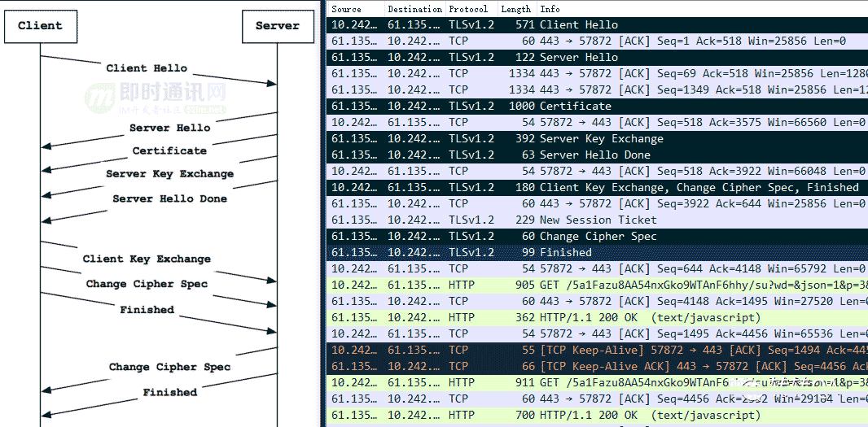Select the Client Key Exchange, Change Cipher Spec, Finished packet
Image resolution: width=868 pixels, height=427 pixels.
[x=598, y=188]
